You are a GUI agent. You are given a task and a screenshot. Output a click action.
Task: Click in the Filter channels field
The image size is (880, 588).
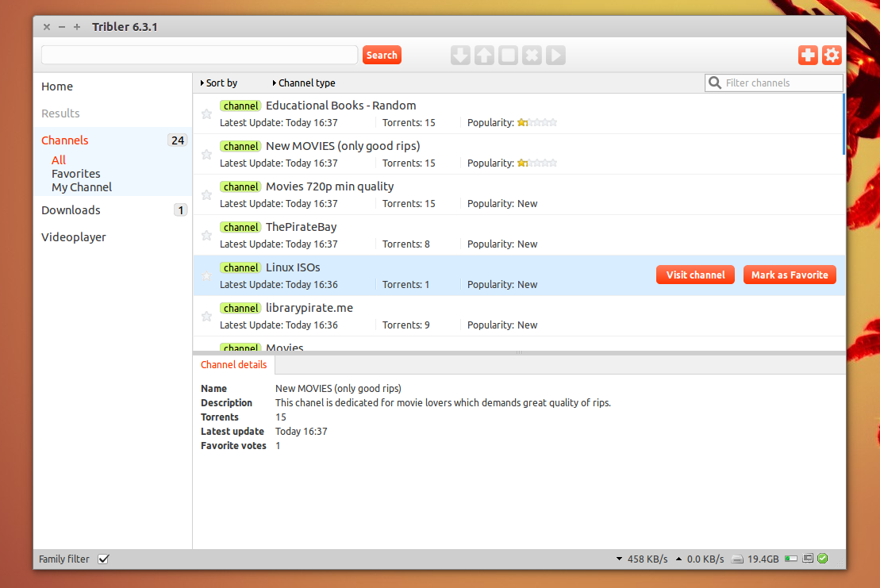click(774, 83)
